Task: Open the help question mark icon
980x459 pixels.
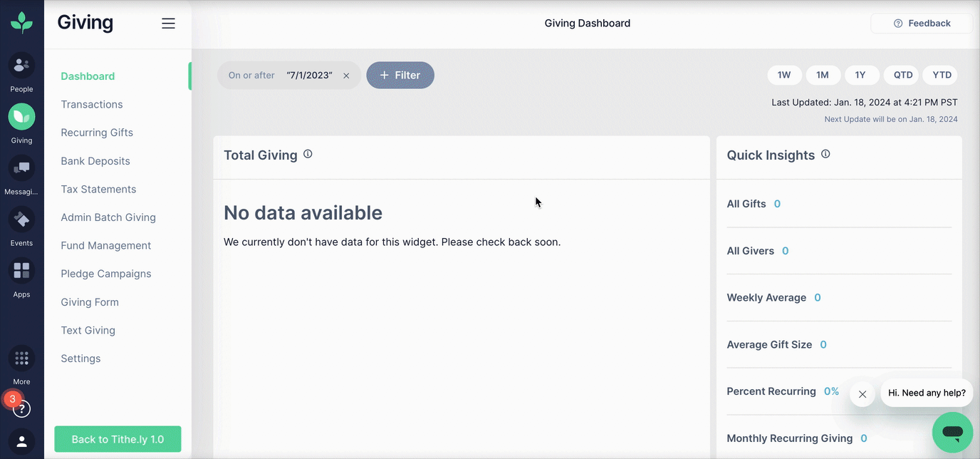Action: (22, 409)
